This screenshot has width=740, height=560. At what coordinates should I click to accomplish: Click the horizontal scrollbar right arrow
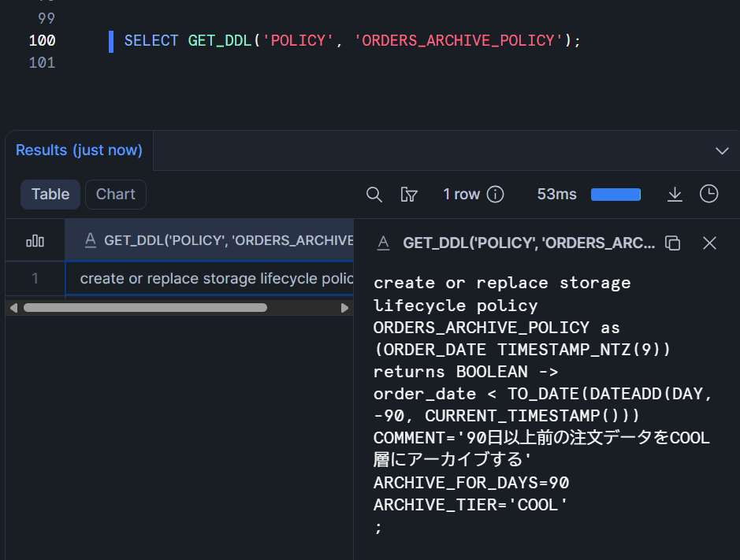(x=344, y=308)
